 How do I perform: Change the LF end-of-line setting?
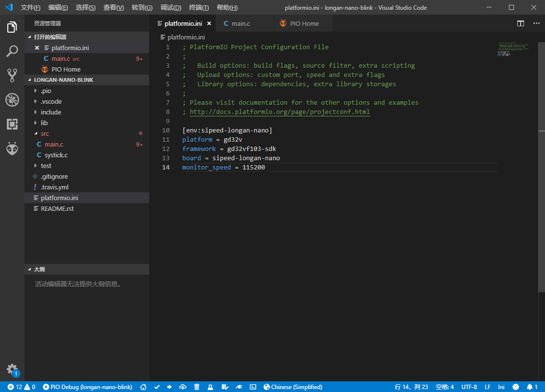(487, 387)
